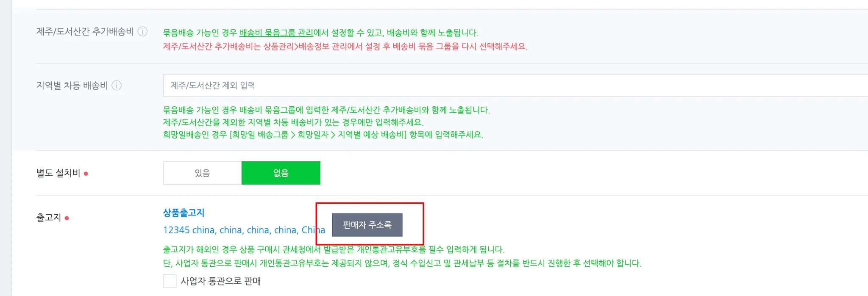Check the 사업자 통관으로 판매 checkbox
868x296 pixels.
[170, 281]
